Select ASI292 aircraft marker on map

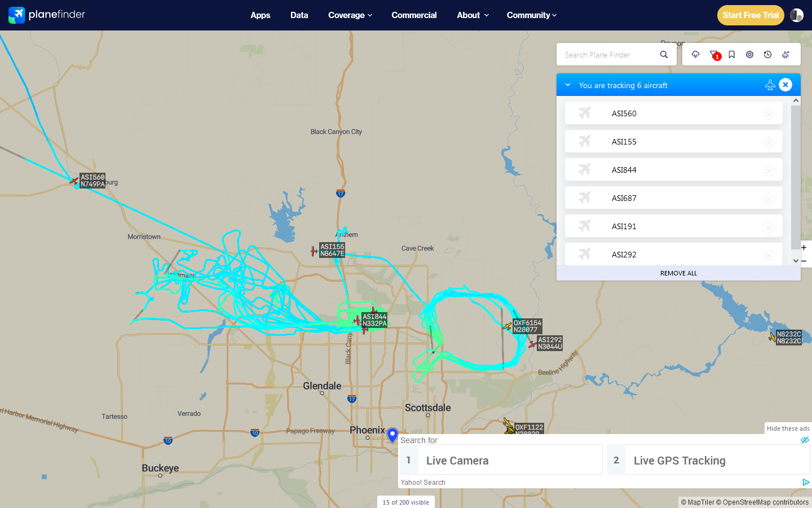(x=533, y=344)
